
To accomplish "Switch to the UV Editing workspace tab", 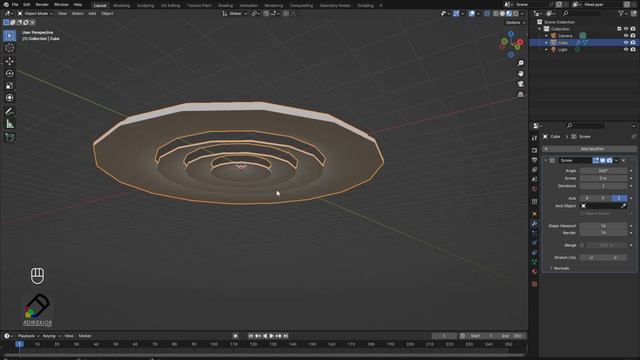I will [170, 6].
